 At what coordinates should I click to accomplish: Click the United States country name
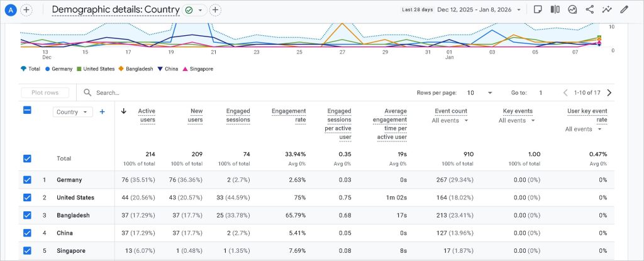75,197
